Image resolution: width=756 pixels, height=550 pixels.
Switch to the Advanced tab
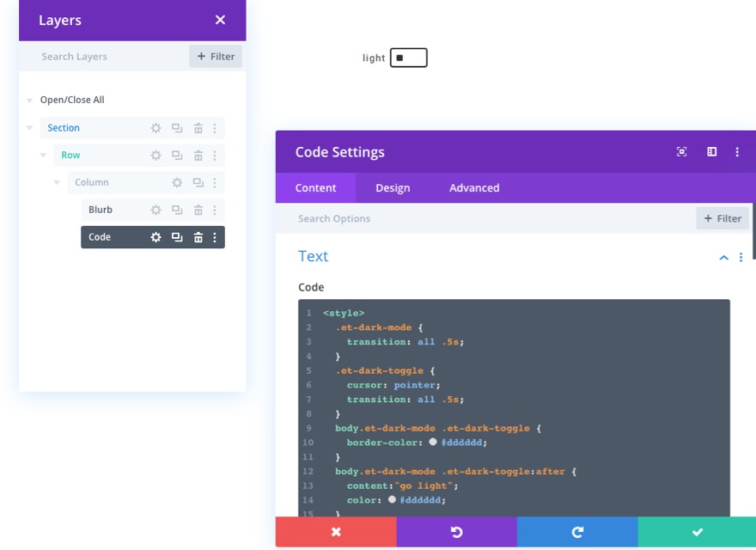coord(474,187)
